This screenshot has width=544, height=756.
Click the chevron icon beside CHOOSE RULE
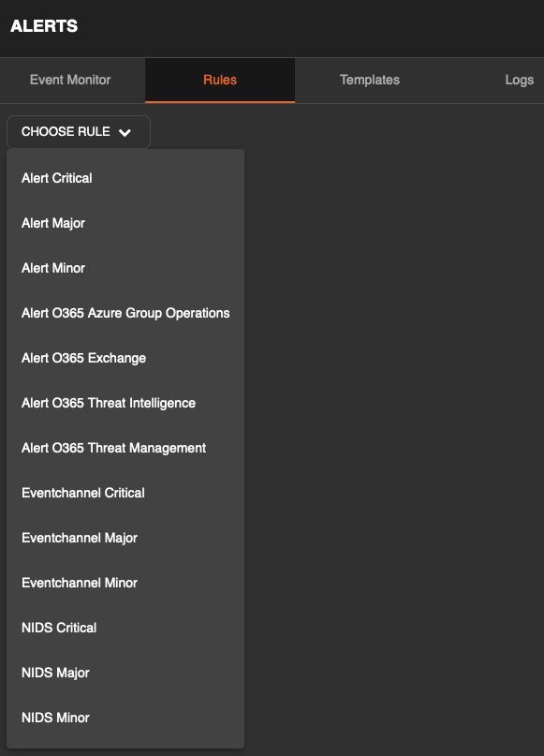click(x=125, y=133)
